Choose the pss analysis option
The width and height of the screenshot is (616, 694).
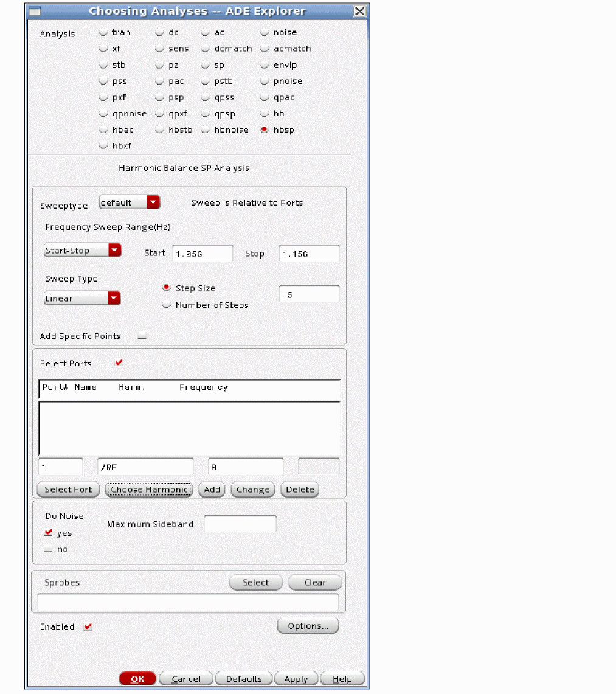click(x=103, y=82)
